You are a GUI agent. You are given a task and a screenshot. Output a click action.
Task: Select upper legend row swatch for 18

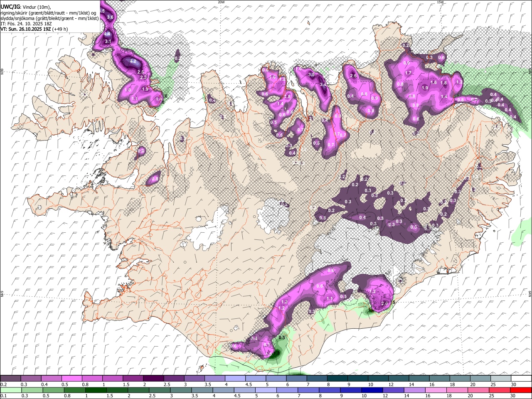(461, 378)
